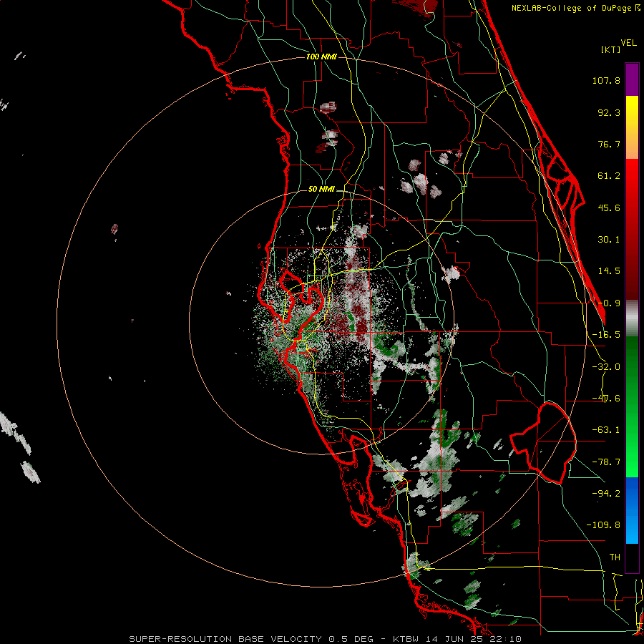
Task: Click the [KT] units label
Action: (x=611, y=49)
